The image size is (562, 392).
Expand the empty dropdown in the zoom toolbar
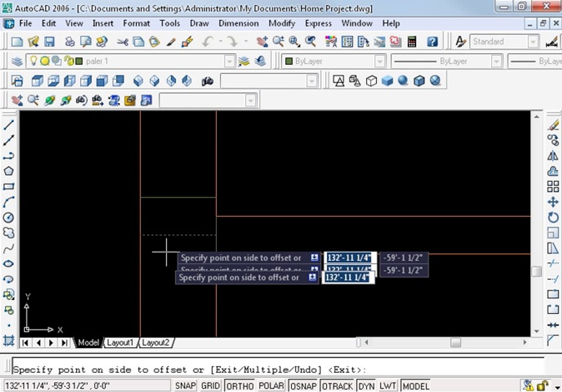coord(251,100)
